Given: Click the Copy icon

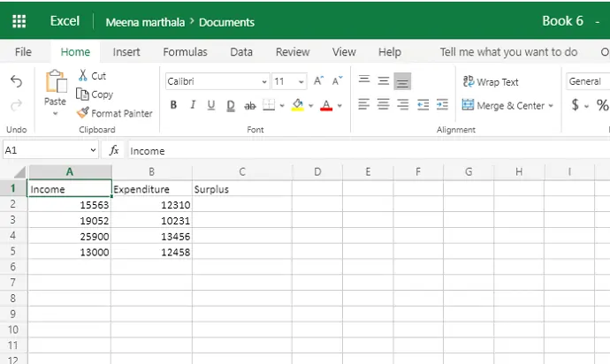Looking at the screenshot, I should 82,95.
